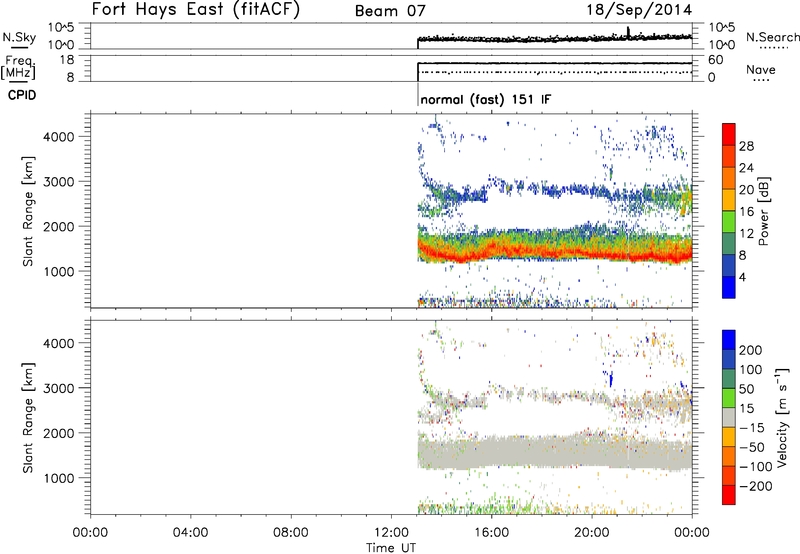Click the 4 label on power colorbar

pyautogui.click(x=742, y=277)
